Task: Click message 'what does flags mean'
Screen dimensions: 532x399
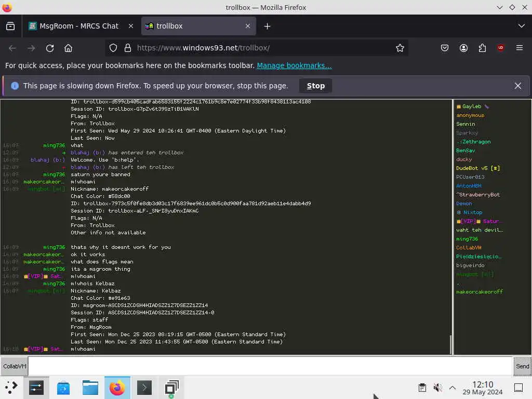Action: [x=102, y=262]
